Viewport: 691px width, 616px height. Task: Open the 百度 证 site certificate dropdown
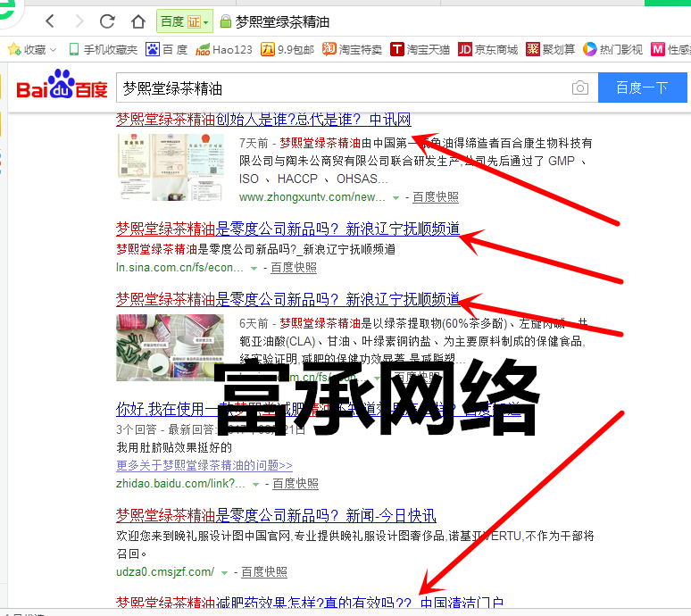coord(185,21)
